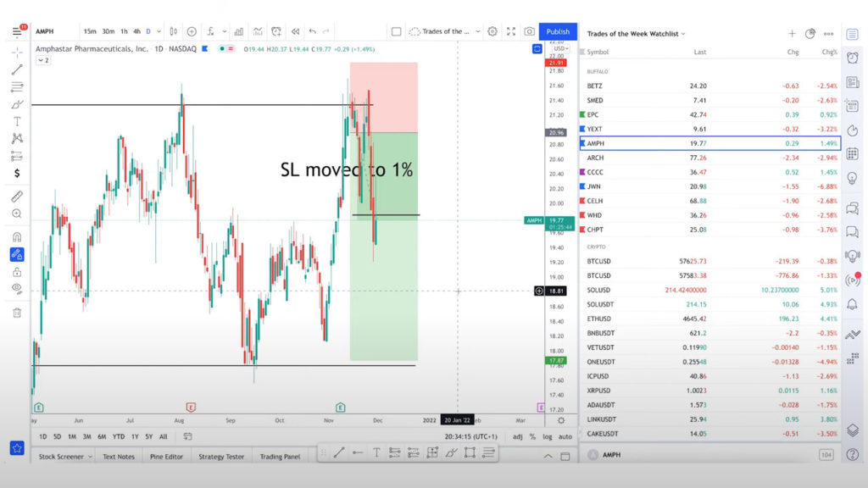The height and width of the screenshot is (488, 868).
Task: Select the trend line drawing tool
Action: [x=17, y=69]
